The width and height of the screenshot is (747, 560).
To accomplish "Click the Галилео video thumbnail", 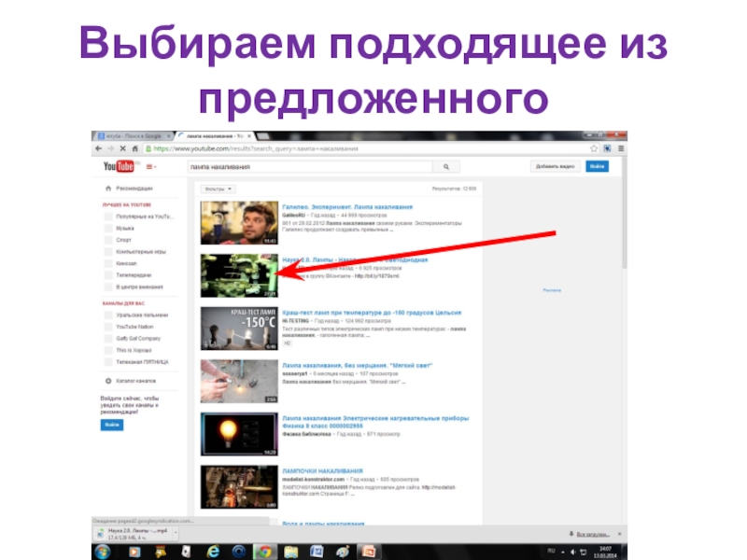I will coord(239,223).
